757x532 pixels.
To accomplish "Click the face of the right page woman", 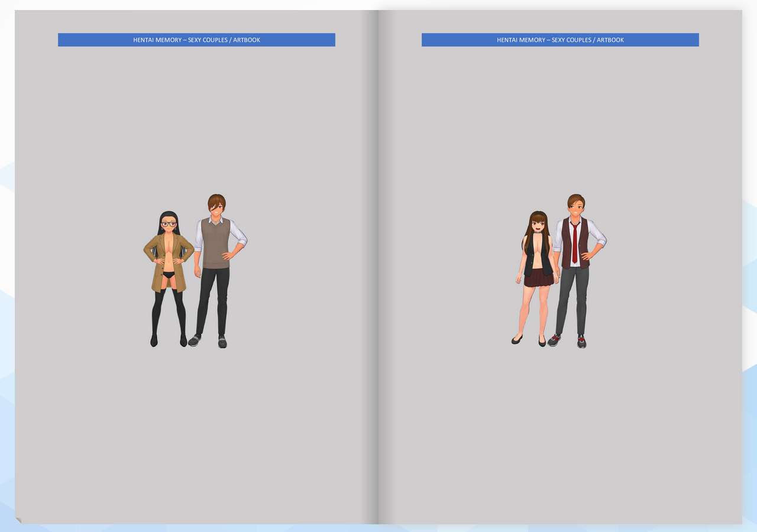I will (x=538, y=224).
